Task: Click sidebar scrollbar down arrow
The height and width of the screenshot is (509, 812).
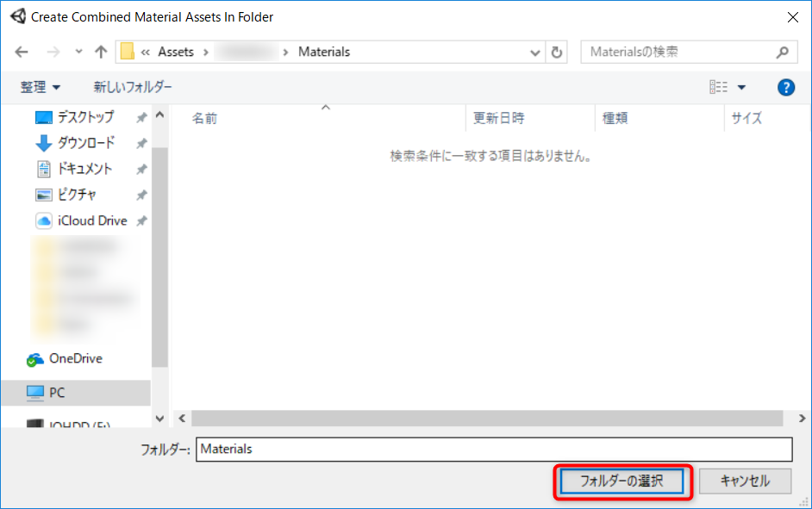Action: click(x=160, y=419)
